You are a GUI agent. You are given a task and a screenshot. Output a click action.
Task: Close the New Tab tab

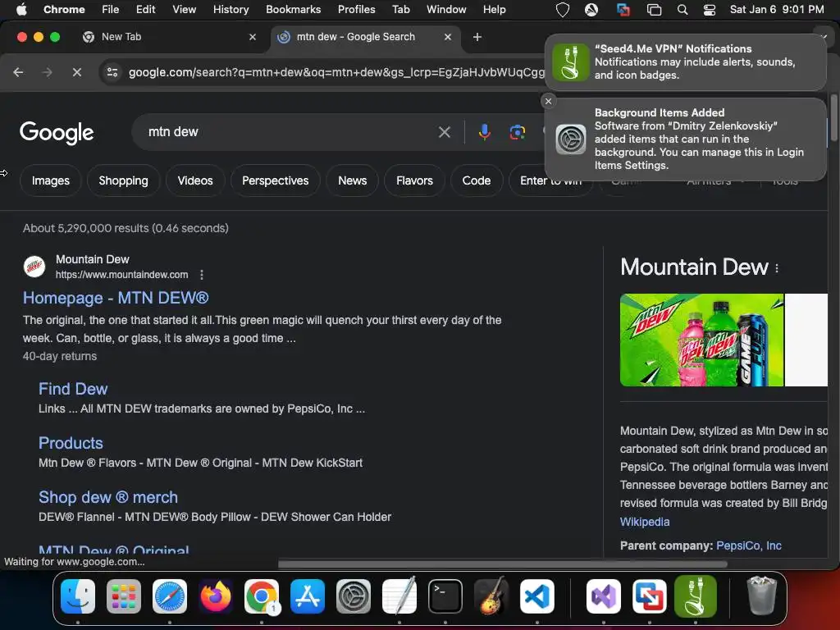point(253,37)
